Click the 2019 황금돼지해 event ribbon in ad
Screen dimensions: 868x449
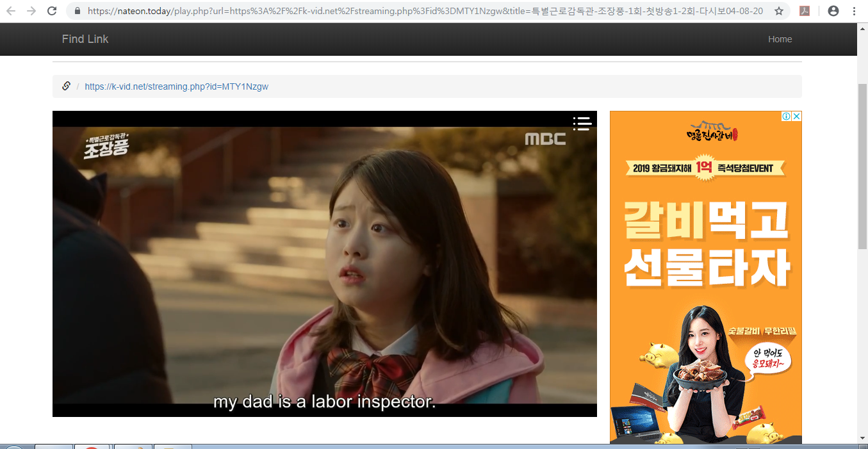tap(705, 168)
